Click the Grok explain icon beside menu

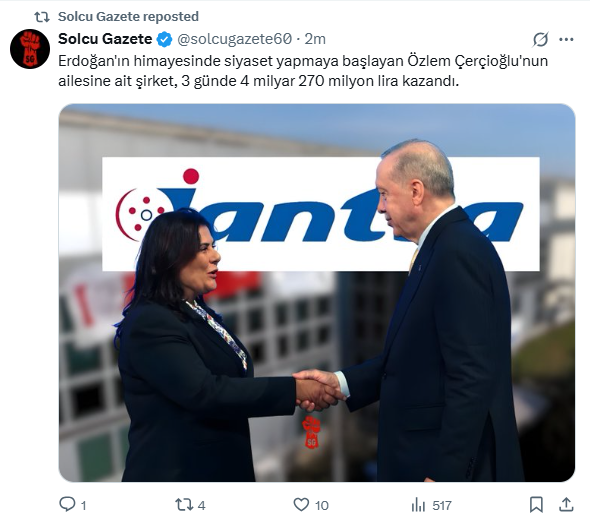540,39
